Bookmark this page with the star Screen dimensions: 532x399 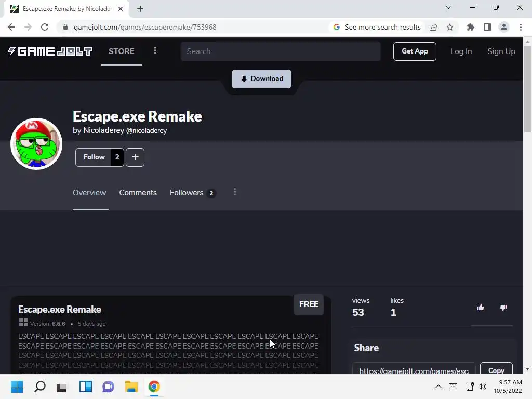(x=450, y=27)
